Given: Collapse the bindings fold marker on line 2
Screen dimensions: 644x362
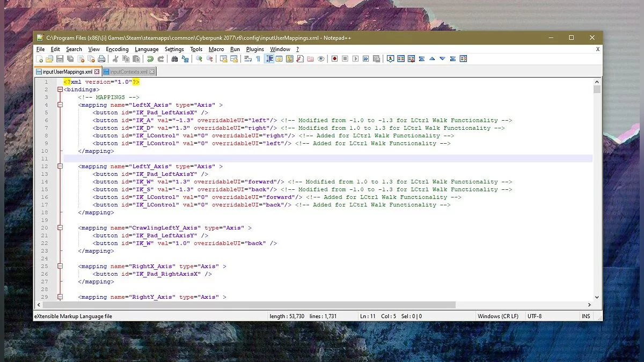Looking at the screenshot, I should click(x=60, y=90).
